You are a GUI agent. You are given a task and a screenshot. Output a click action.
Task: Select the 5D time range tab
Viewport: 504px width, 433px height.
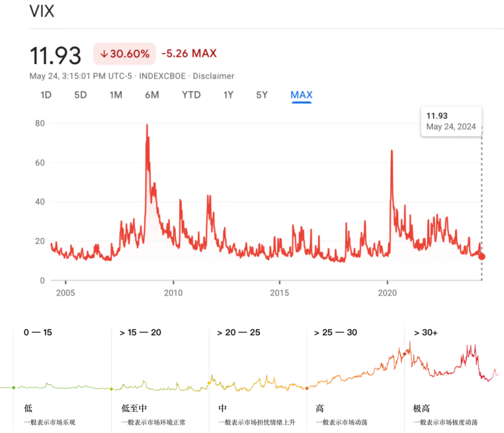[x=80, y=95]
